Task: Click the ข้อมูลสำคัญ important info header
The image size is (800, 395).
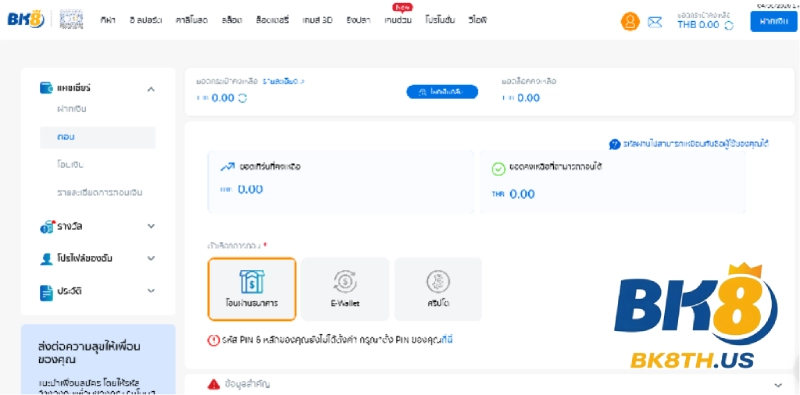Action: click(x=491, y=384)
